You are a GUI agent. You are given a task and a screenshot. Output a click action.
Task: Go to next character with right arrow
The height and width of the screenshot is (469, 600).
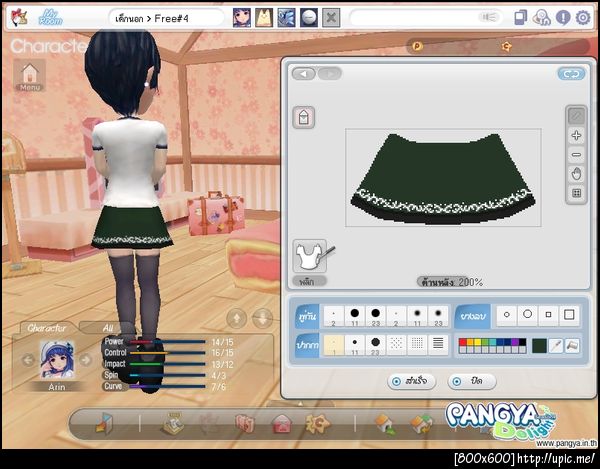click(x=86, y=360)
